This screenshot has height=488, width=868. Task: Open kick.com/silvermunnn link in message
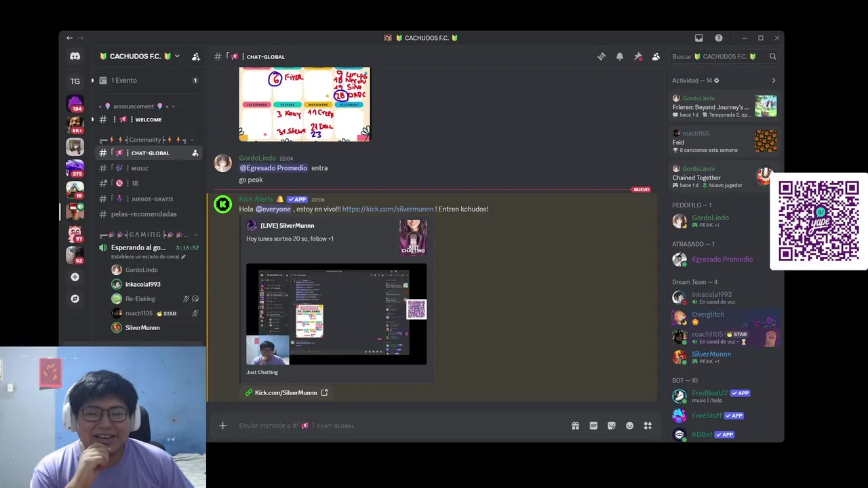(387, 209)
